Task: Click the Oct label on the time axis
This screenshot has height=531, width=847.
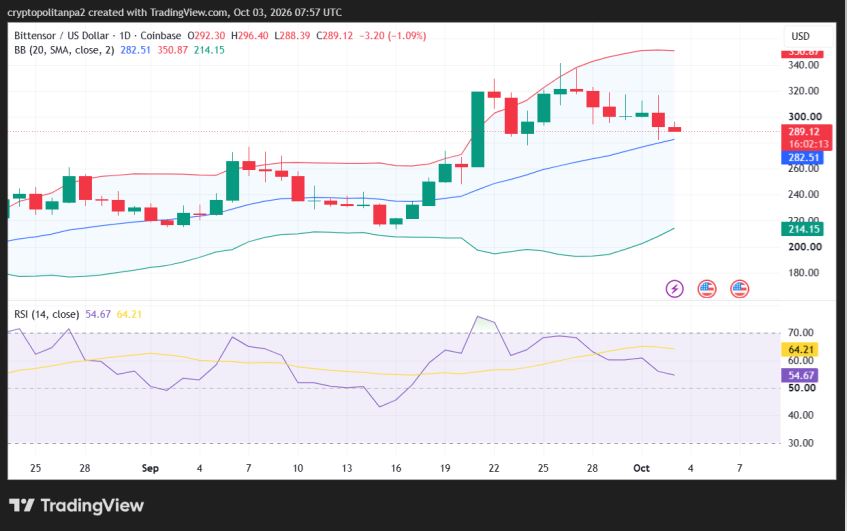Action: point(641,468)
